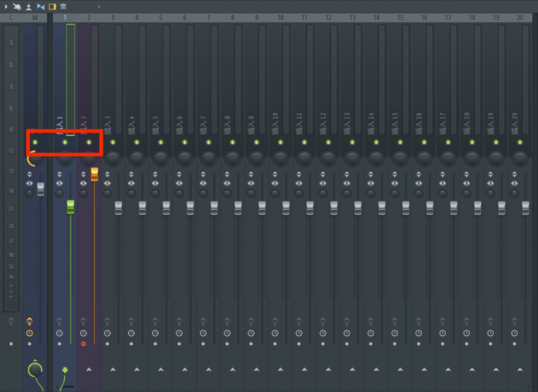Screen dimensions: 538x392
Task: Mute Insert 20 with its green LED
Action: point(520,142)
